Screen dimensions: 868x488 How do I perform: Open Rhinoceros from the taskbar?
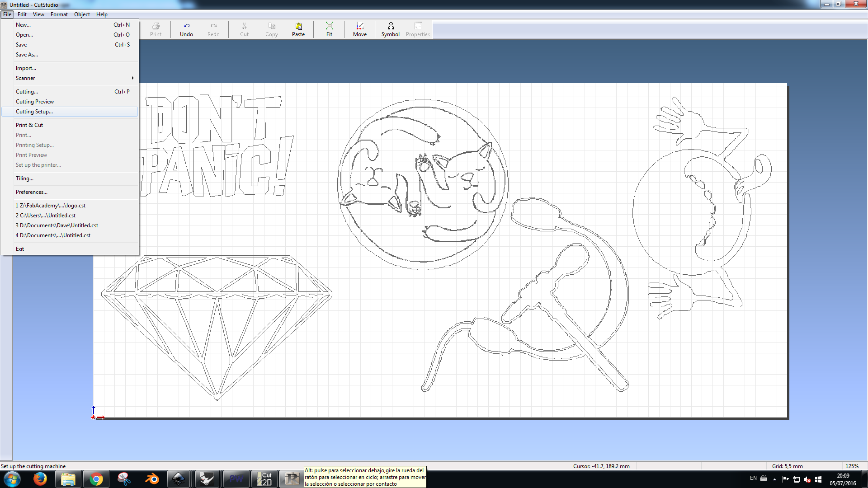pos(208,479)
